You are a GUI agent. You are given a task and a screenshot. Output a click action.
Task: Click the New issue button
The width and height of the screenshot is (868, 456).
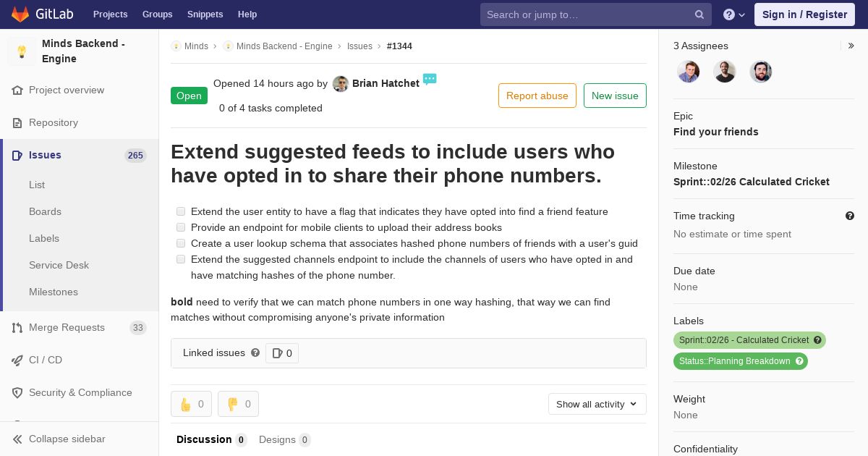615,96
